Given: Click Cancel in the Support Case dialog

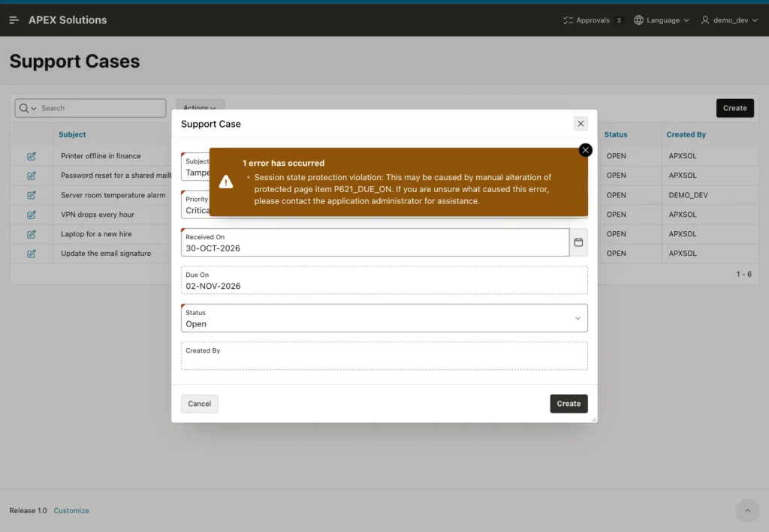Looking at the screenshot, I should [x=199, y=404].
